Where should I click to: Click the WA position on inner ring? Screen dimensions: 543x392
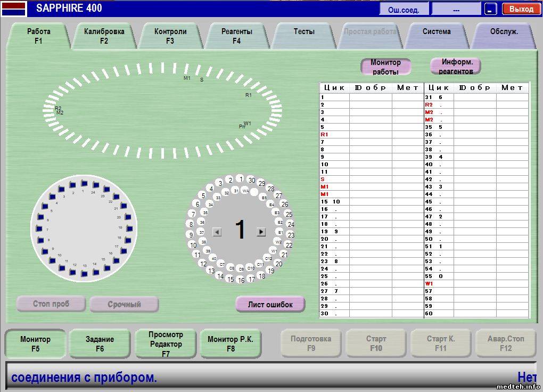[245, 190]
